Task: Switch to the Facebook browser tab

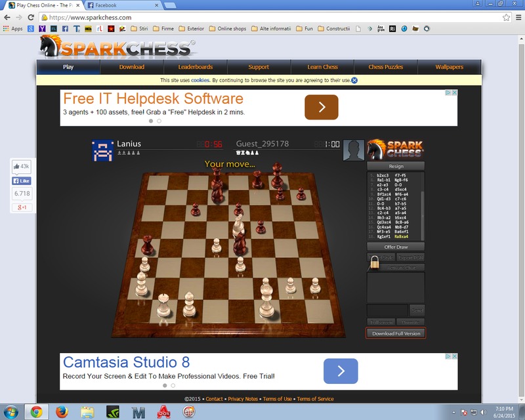Action: 123,5
